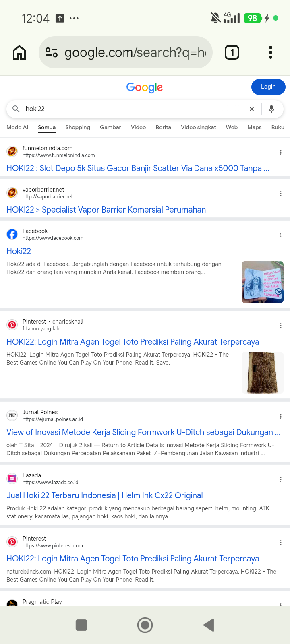Tap the Facebook result thumbnail image

pyautogui.click(x=263, y=282)
